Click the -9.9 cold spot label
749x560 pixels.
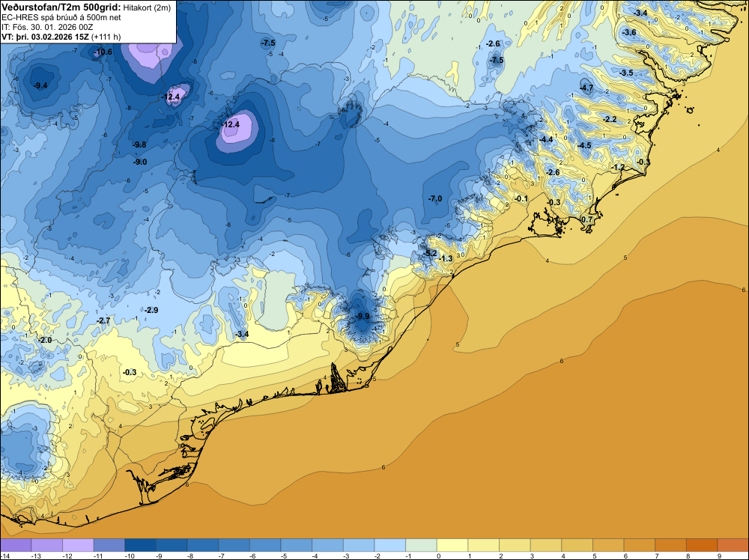(363, 317)
